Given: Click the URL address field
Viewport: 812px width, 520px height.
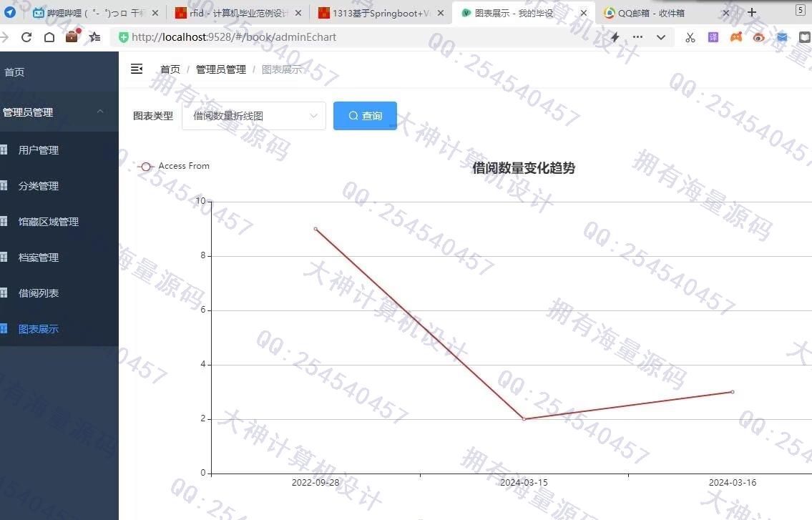Looking at the screenshot, I should pyautogui.click(x=363, y=37).
